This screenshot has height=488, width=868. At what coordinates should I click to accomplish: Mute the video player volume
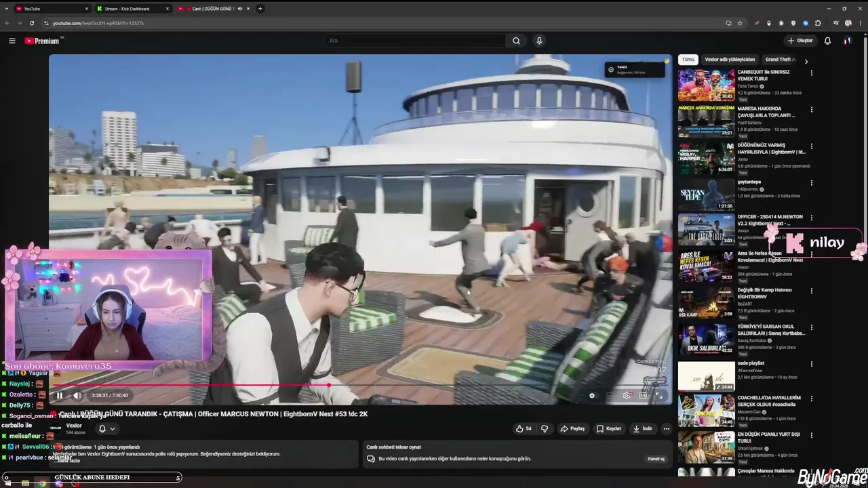point(77,396)
